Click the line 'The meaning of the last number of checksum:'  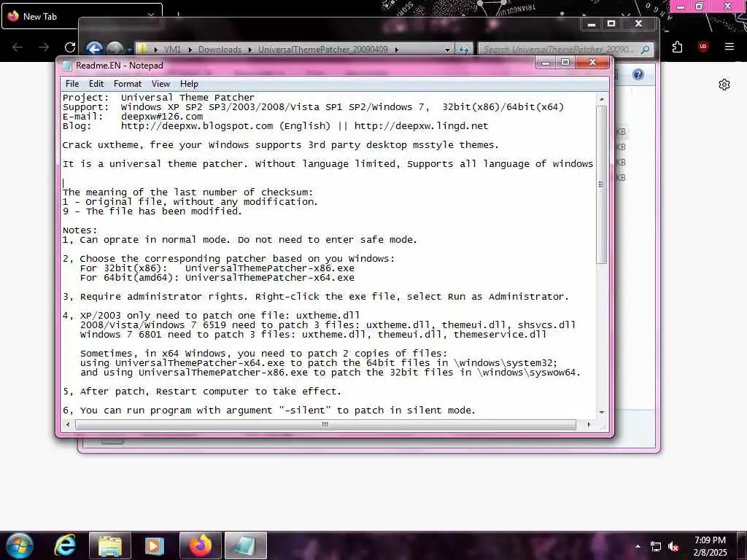click(x=187, y=192)
